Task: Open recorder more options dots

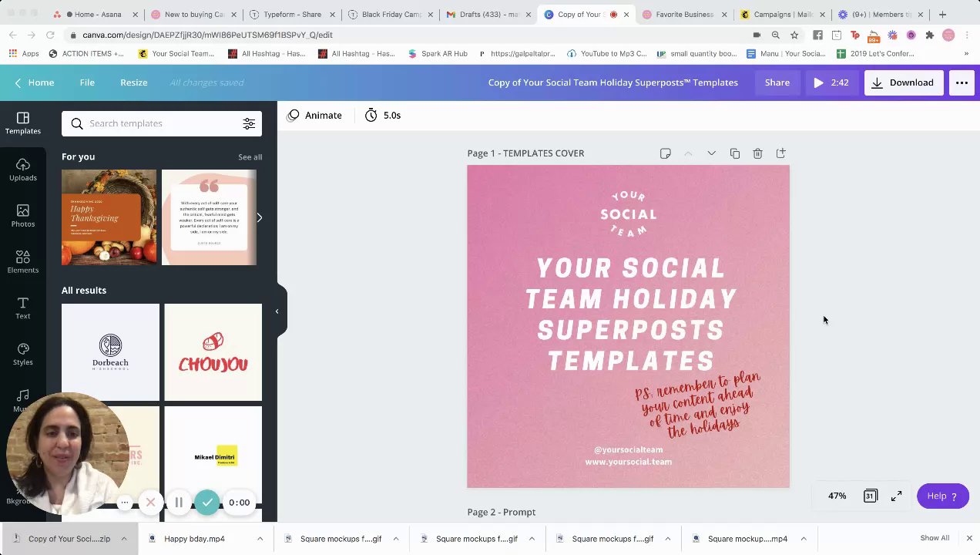Action: (x=125, y=503)
